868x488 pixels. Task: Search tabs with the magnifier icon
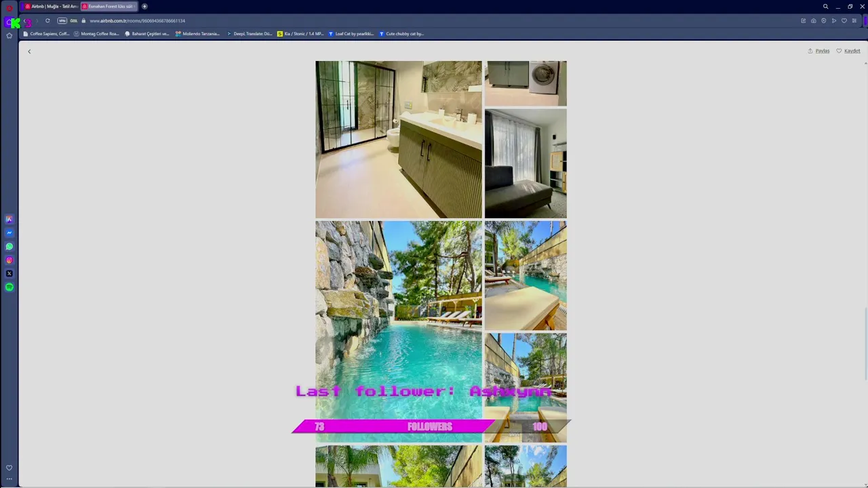(x=825, y=6)
